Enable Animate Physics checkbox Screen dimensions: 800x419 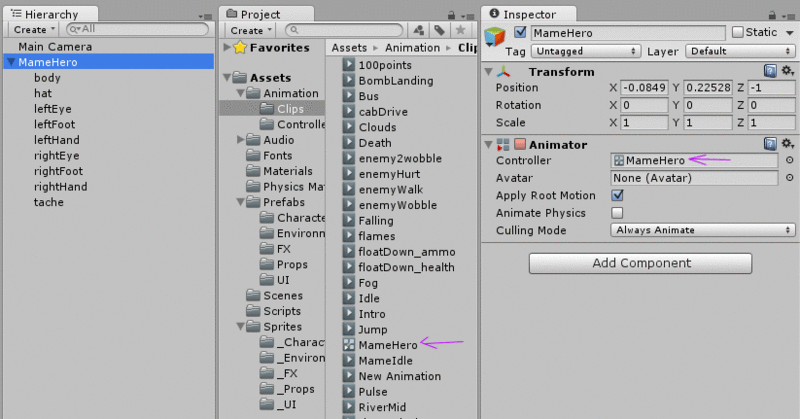coord(617,212)
